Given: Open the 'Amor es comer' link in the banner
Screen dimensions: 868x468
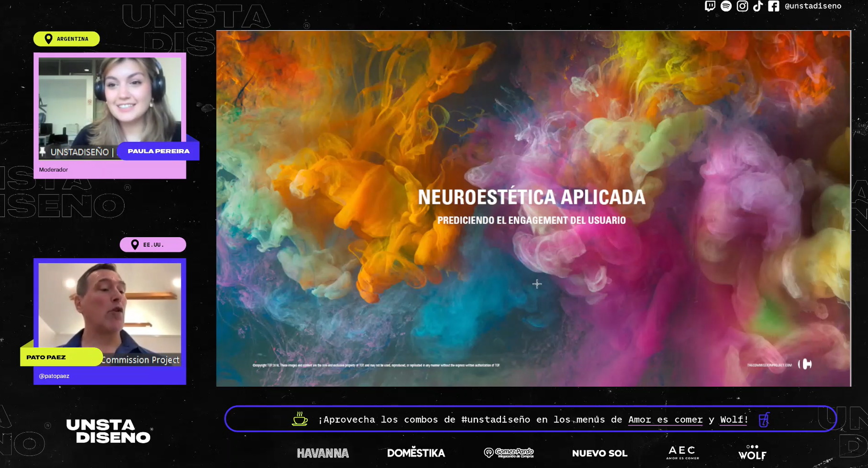Looking at the screenshot, I should [666, 420].
